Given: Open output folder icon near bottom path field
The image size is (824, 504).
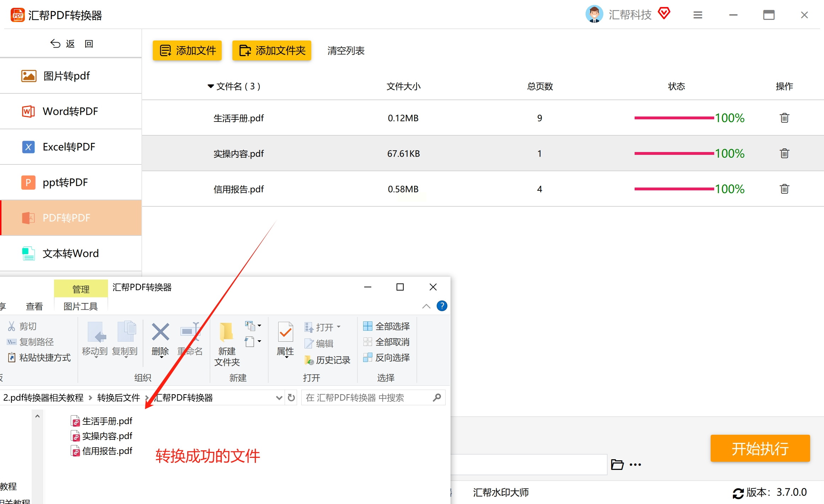Looking at the screenshot, I should (617, 464).
